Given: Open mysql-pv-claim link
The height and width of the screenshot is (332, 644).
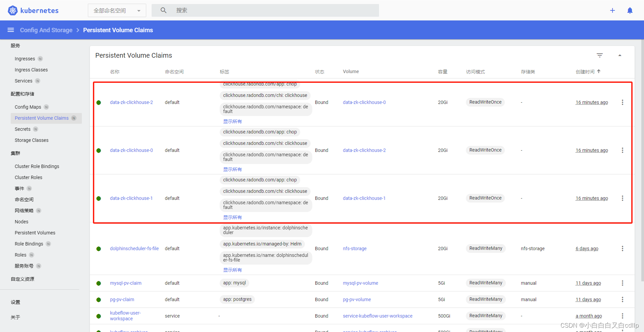Looking at the screenshot, I should (x=126, y=283).
